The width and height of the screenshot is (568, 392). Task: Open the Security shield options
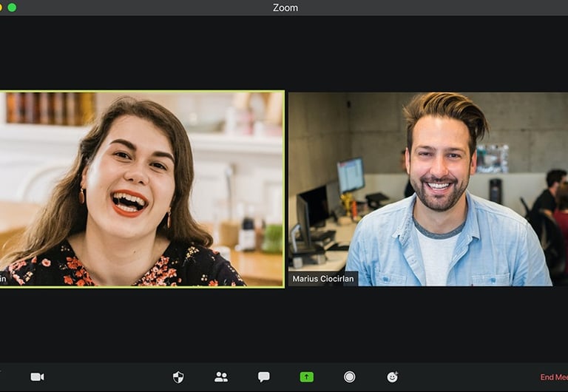(x=177, y=377)
